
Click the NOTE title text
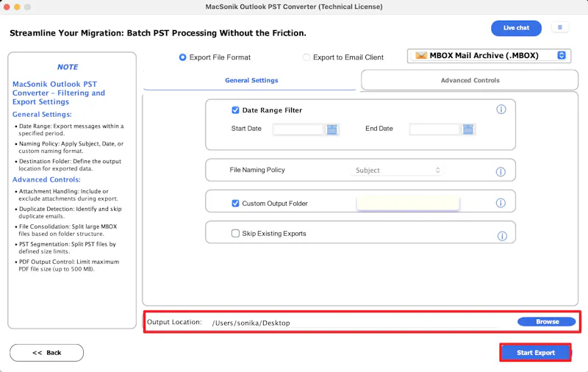pyautogui.click(x=68, y=67)
